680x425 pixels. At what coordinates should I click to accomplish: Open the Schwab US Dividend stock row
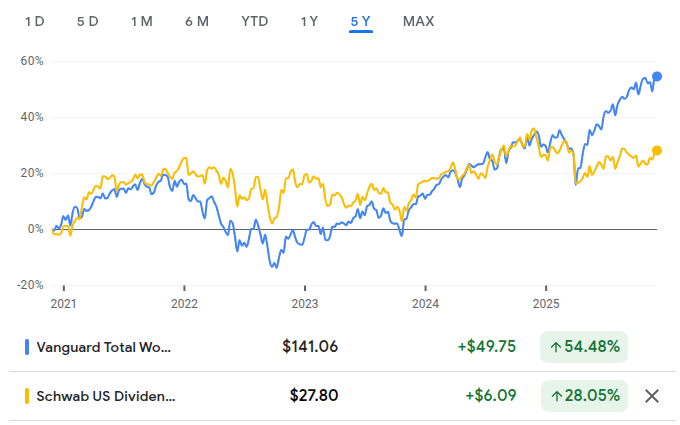(x=343, y=396)
